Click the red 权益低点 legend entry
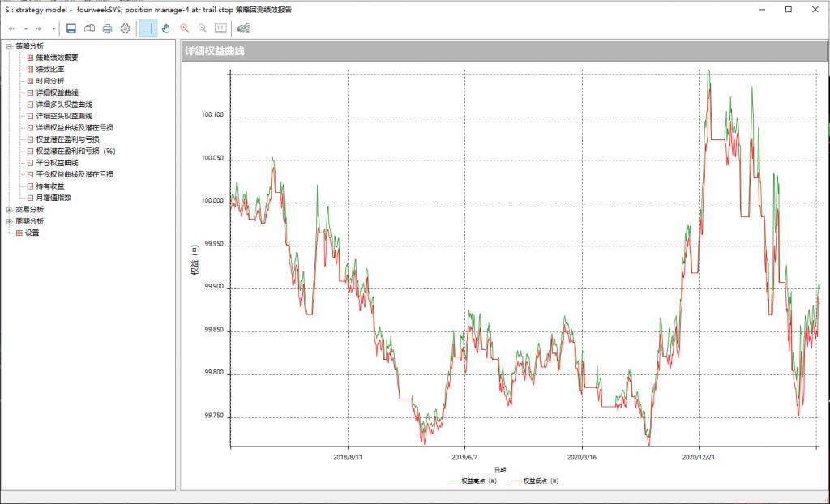 pos(535,481)
